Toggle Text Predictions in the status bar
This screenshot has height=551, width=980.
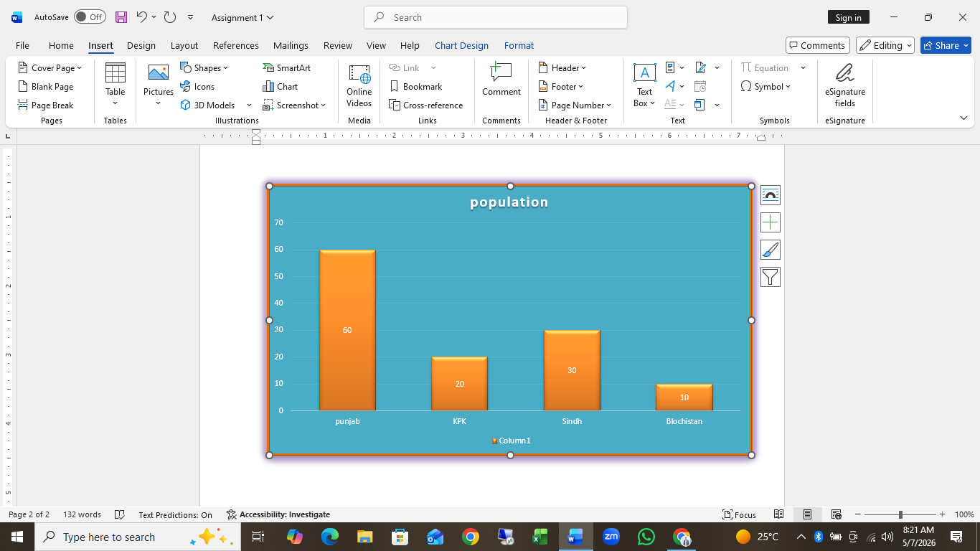pos(176,514)
